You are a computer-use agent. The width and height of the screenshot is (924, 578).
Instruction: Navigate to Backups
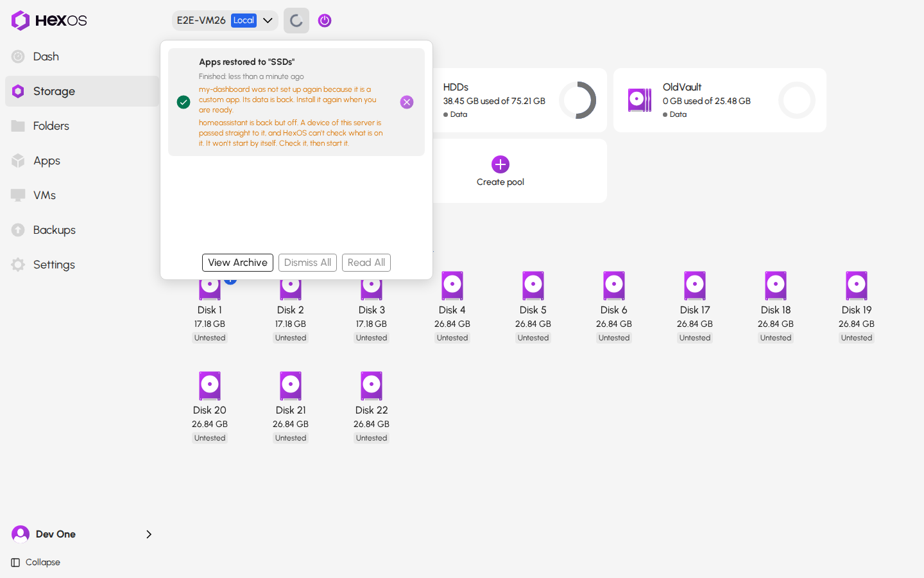82,230
